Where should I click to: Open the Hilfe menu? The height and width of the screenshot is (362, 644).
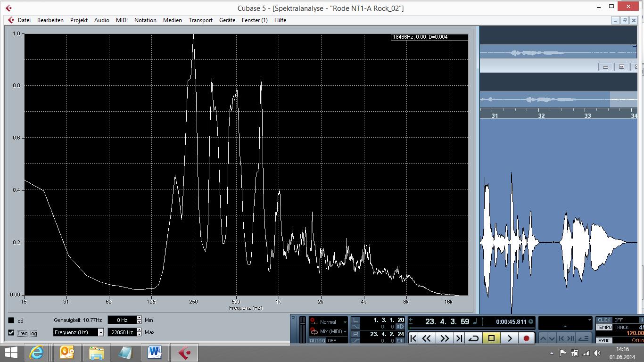click(x=281, y=20)
